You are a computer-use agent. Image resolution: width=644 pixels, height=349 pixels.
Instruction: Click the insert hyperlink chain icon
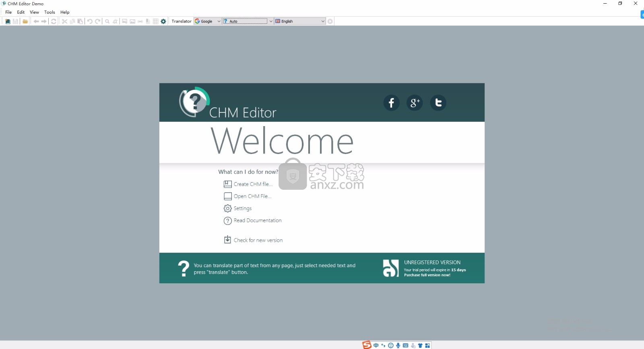point(140,21)
